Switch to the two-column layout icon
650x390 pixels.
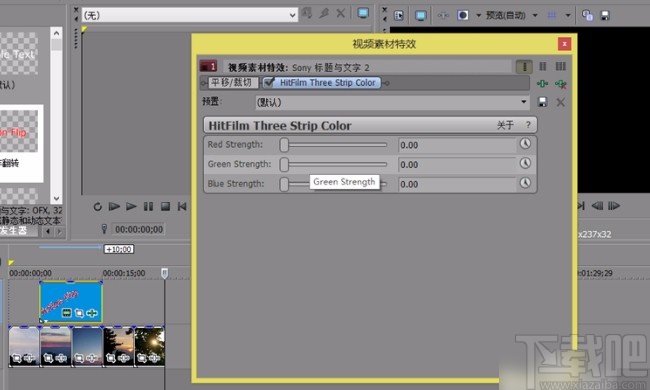[543, 66]
